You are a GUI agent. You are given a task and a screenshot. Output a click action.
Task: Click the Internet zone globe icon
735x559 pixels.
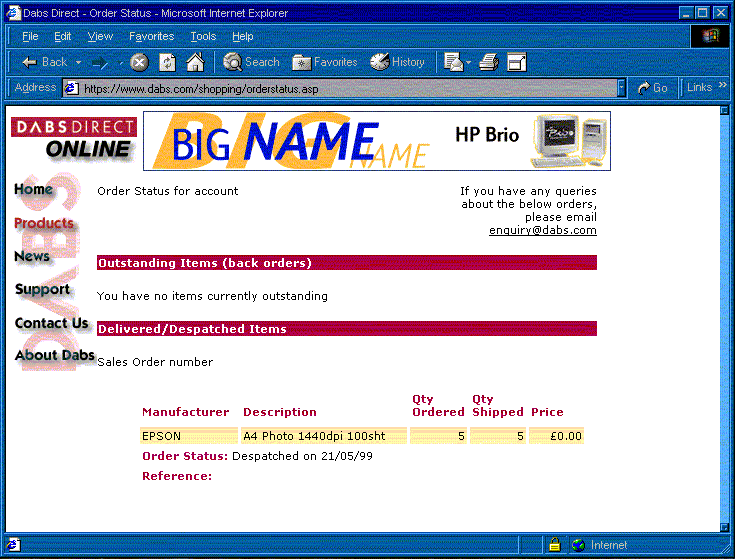579,545
